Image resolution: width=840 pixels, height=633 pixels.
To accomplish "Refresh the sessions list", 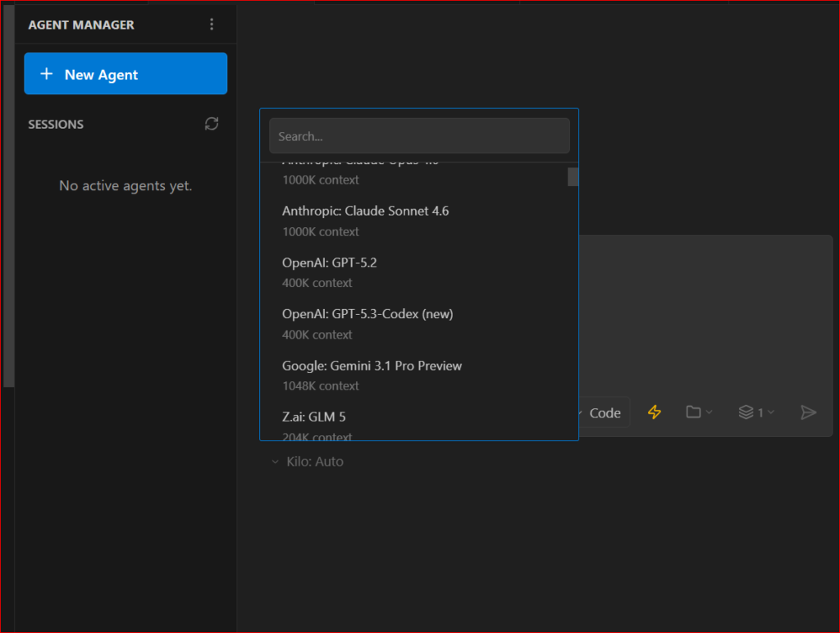I will 212,124.
